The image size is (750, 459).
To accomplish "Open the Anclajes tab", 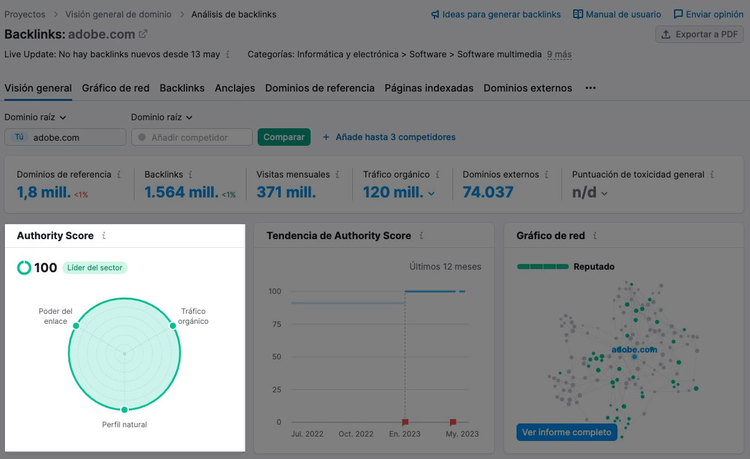I will pyautogui.click(x=235, y=88).
